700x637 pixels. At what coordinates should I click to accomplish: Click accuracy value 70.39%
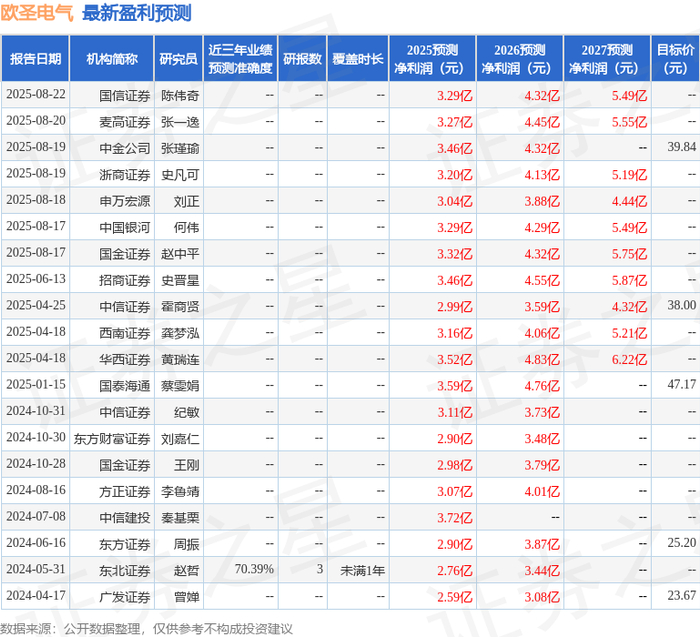[x=254, y=569]
